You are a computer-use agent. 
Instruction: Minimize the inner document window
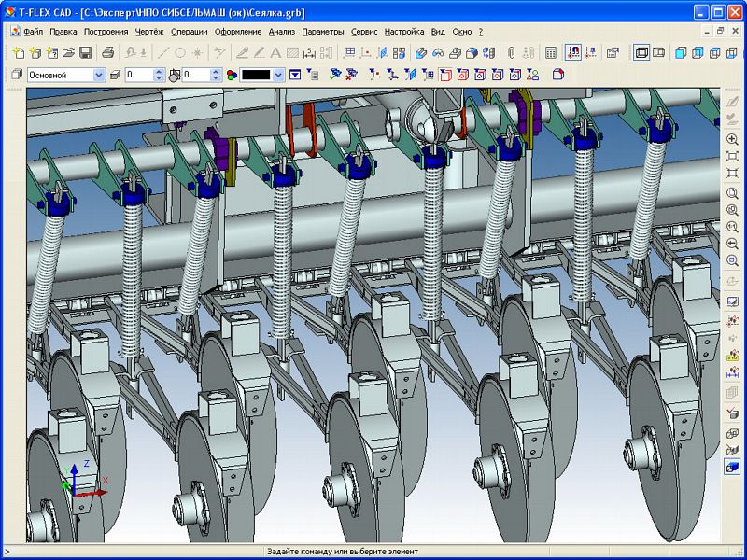[x=708, y=31]
